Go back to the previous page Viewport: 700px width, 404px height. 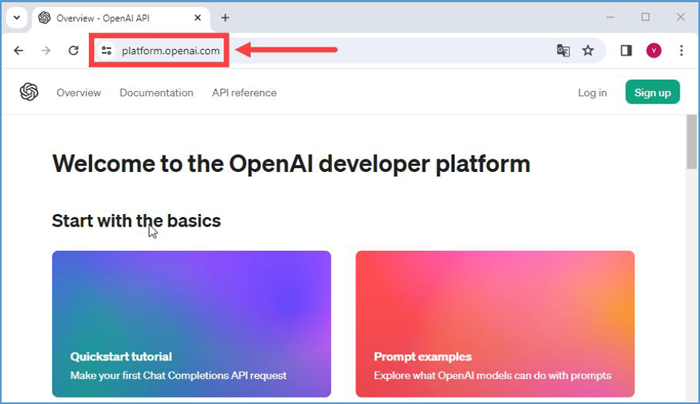(x=18, y=50)
